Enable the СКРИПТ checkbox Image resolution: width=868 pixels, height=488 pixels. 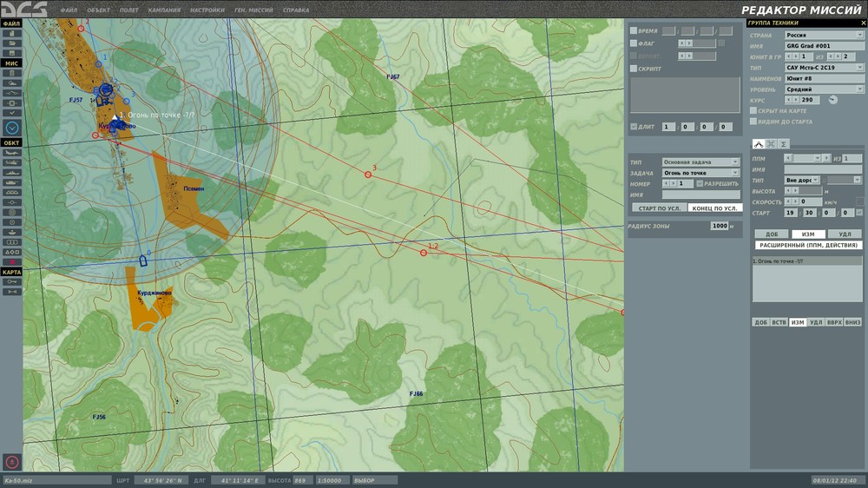pyautogui.click(x=634, y=69)
